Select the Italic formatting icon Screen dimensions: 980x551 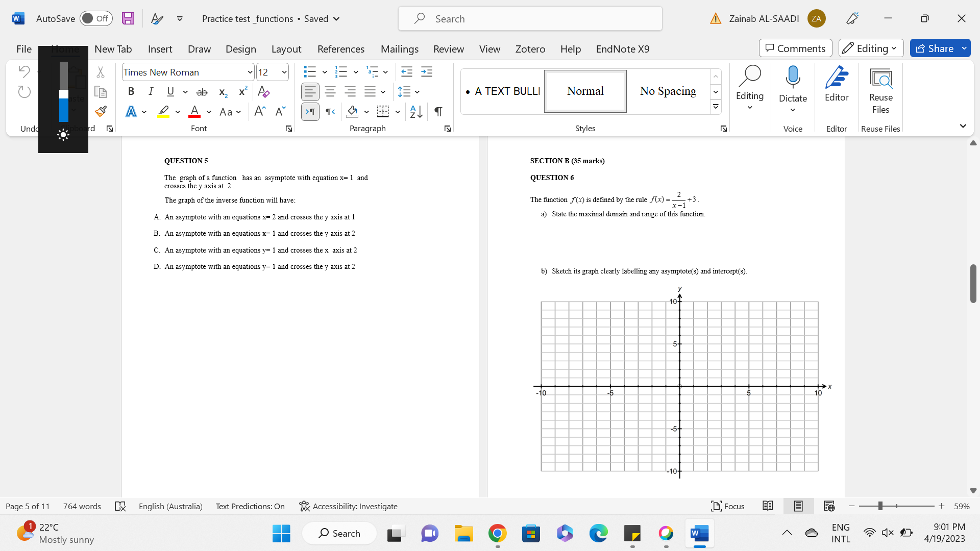(151, 91)
